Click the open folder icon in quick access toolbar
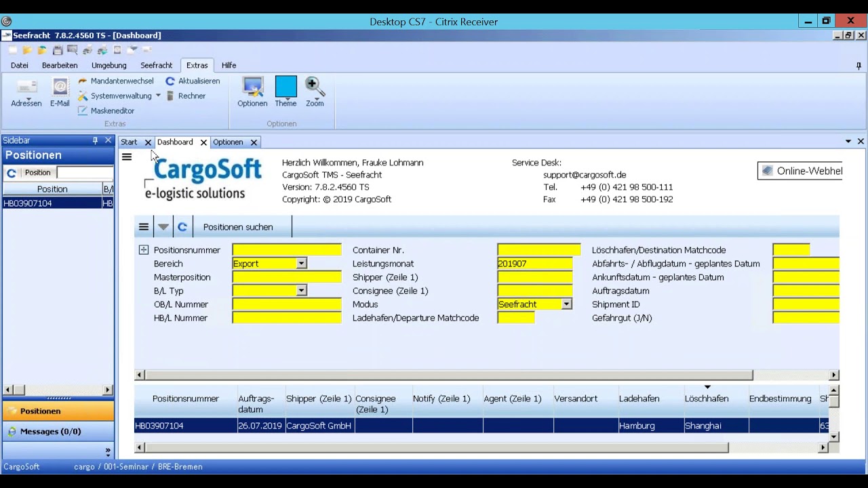 [27, 50]
